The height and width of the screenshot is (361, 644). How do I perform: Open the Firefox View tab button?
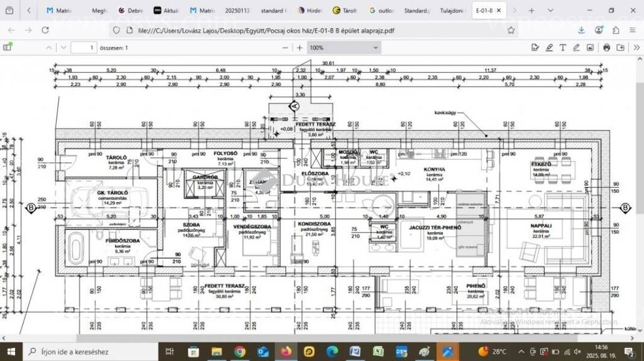(x=9, y=11)
